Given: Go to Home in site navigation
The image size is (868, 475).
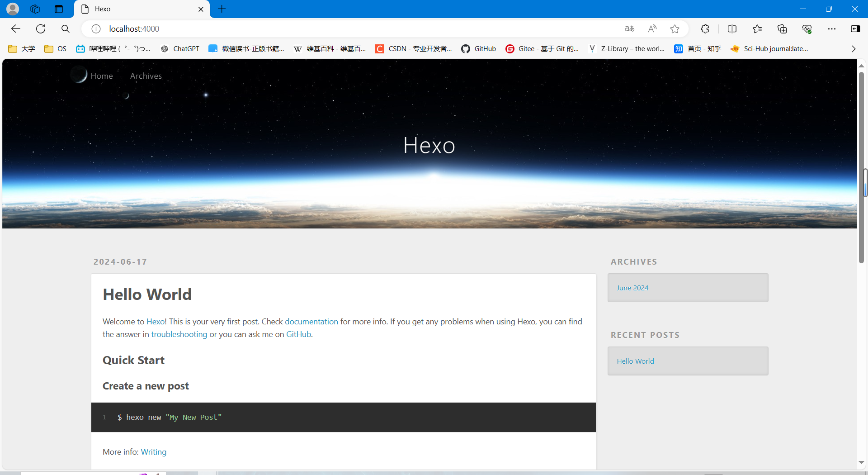Looking at the screenshot, I should (x=102, y=76).
